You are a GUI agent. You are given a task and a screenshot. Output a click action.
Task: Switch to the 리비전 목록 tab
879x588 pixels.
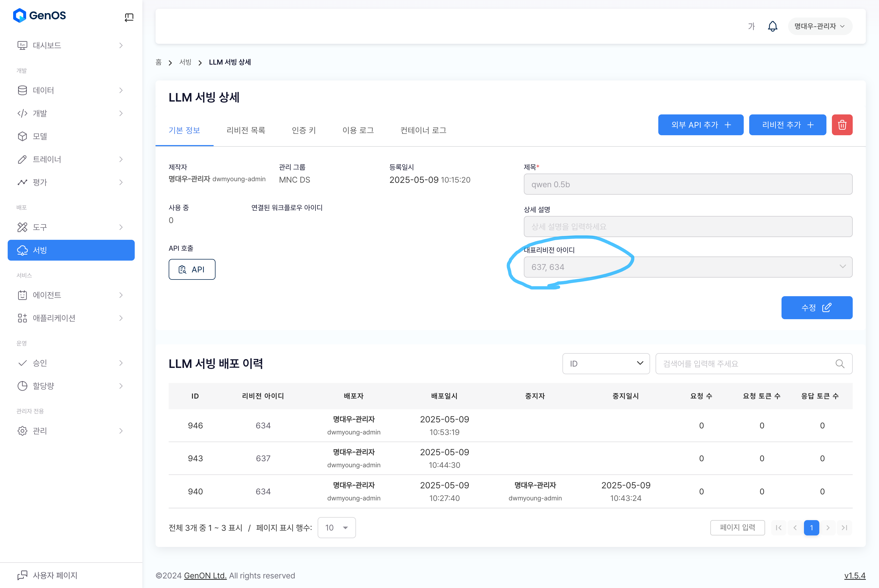[x=246, y=130]
